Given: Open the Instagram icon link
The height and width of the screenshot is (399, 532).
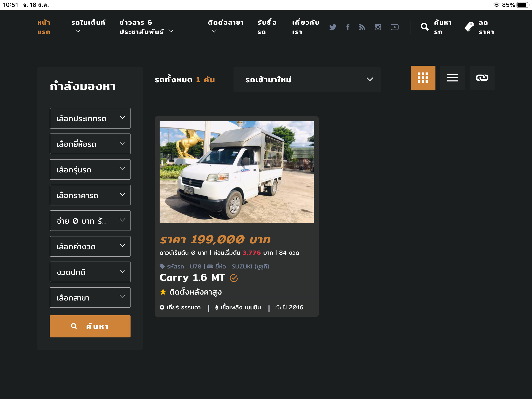Looking at the screenshot, I should point(378,27).
